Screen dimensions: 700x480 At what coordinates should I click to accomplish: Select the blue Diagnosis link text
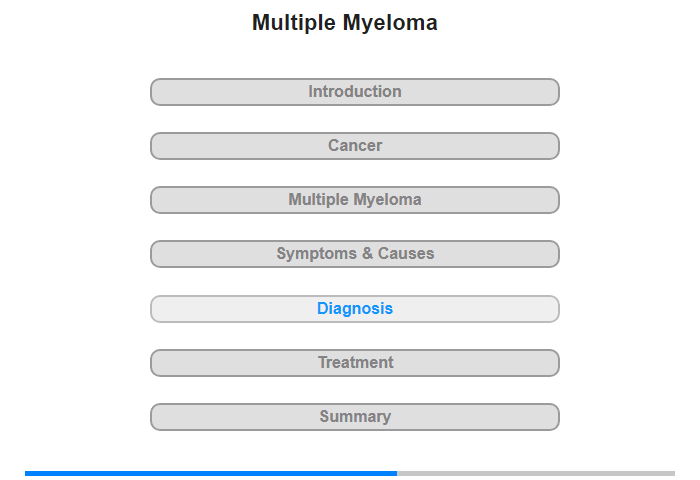tap(355, 309)
